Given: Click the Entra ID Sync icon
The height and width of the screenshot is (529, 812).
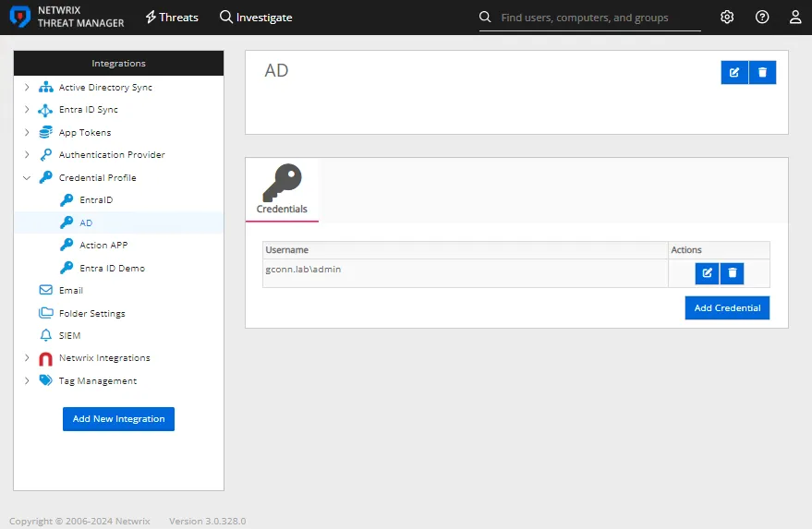Looking at the screenshot, I should tap(45, 110).
